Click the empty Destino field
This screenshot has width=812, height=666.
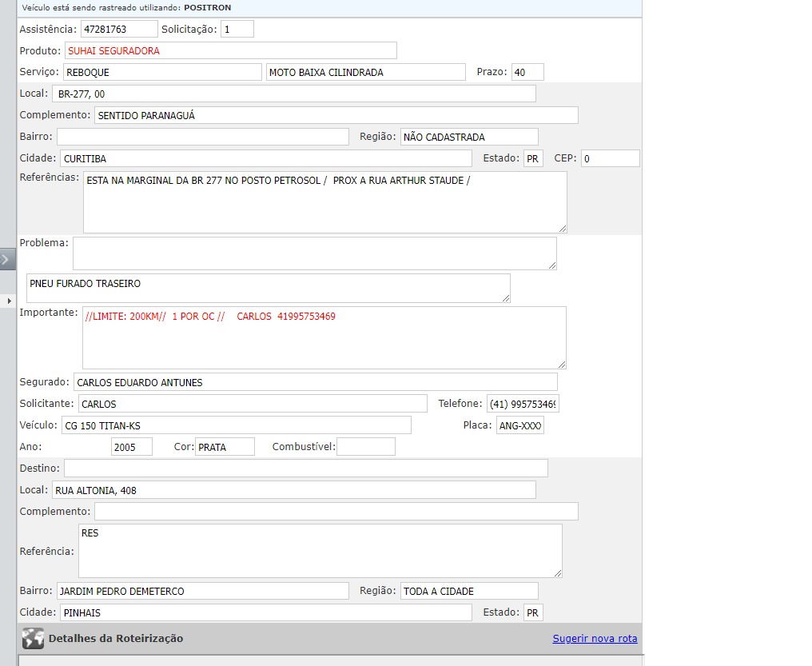click(305, 468)
